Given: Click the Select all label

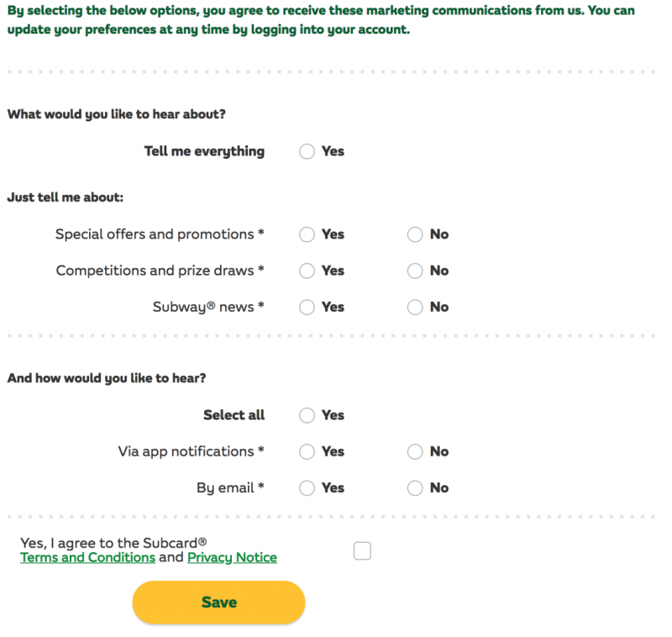Looking at the screenshot, I should [x=234, y=415].
